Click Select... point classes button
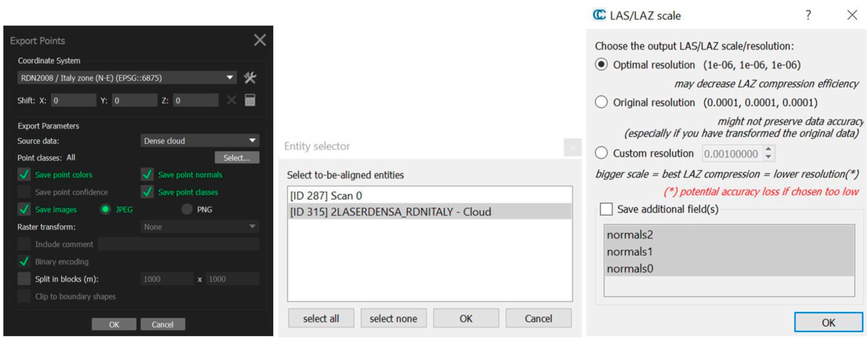 point(236,157)
